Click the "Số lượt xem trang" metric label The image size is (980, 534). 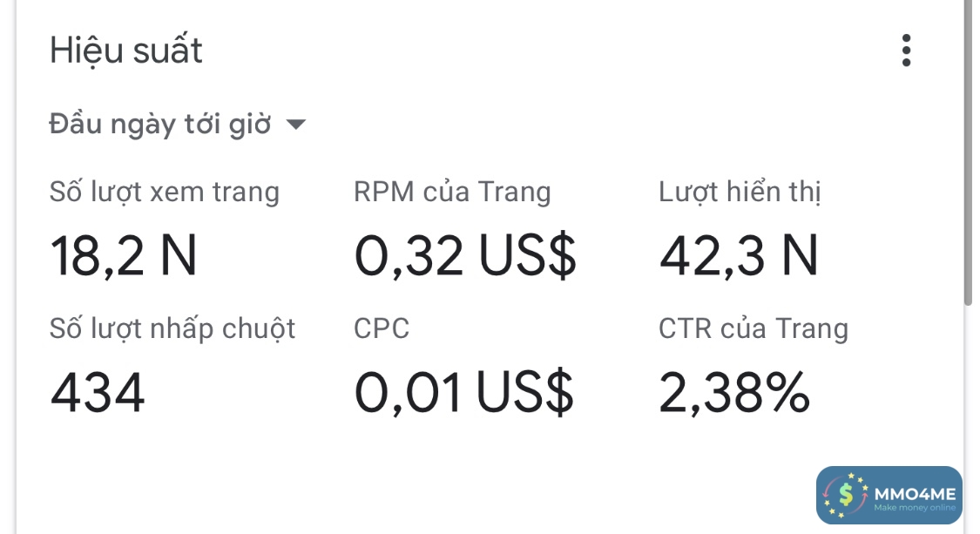(165, 192)
